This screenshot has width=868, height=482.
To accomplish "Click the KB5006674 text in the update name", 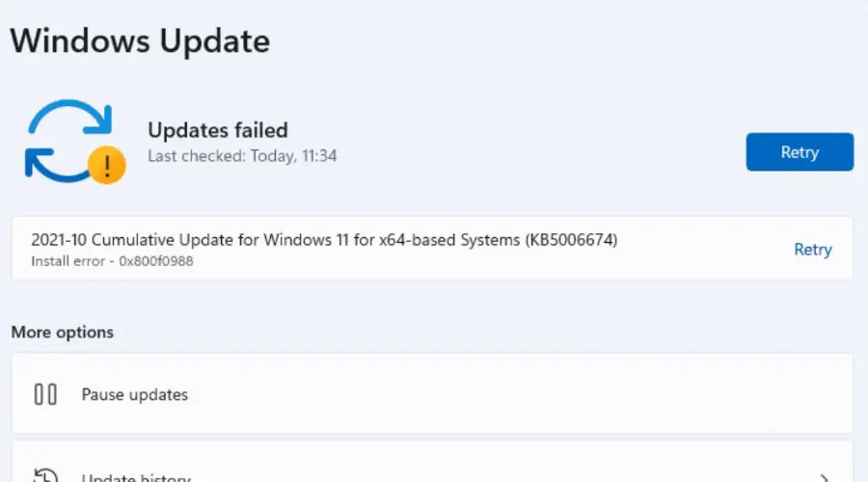I will 571,240.
